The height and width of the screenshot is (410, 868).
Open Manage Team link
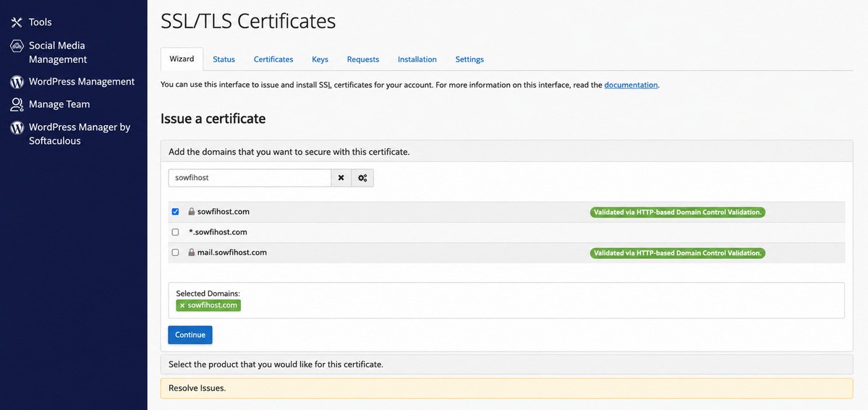59,104
